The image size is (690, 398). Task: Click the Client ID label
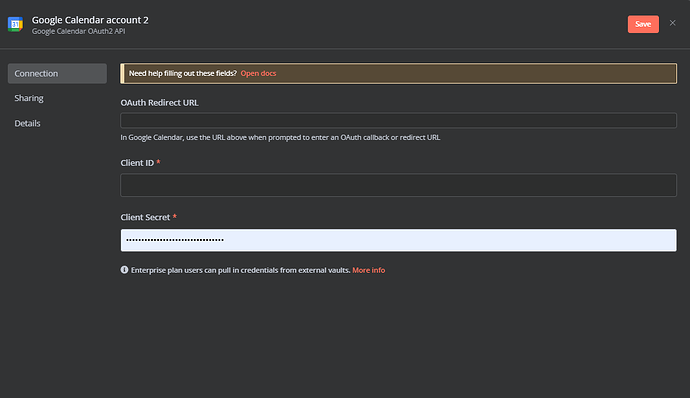(x=137, y=163)
